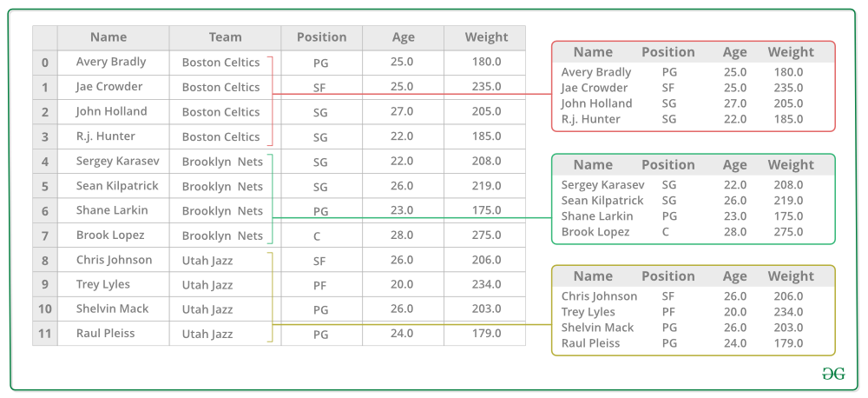868x398 pixels.
Task: Click weight value 275.0 in main table
Action: point(487,235)
